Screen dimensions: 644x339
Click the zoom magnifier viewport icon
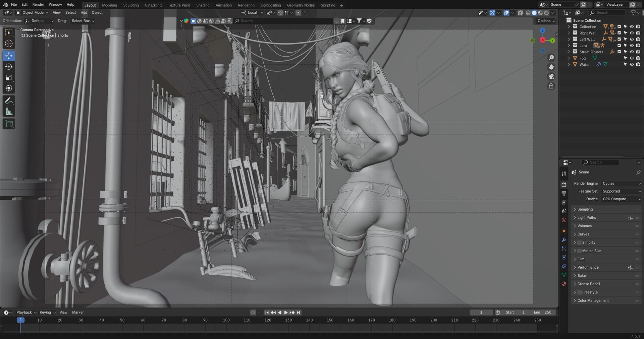pyautogui.click(x=551, y=58)
